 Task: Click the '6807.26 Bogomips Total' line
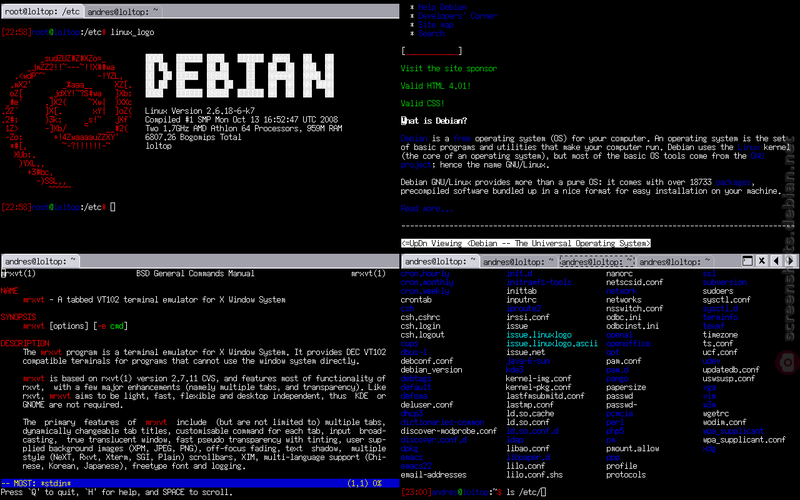[x=193, y=137]
